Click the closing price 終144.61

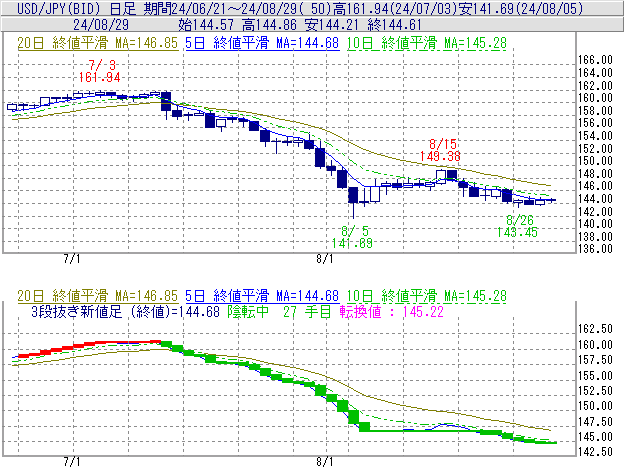[394, 25]
